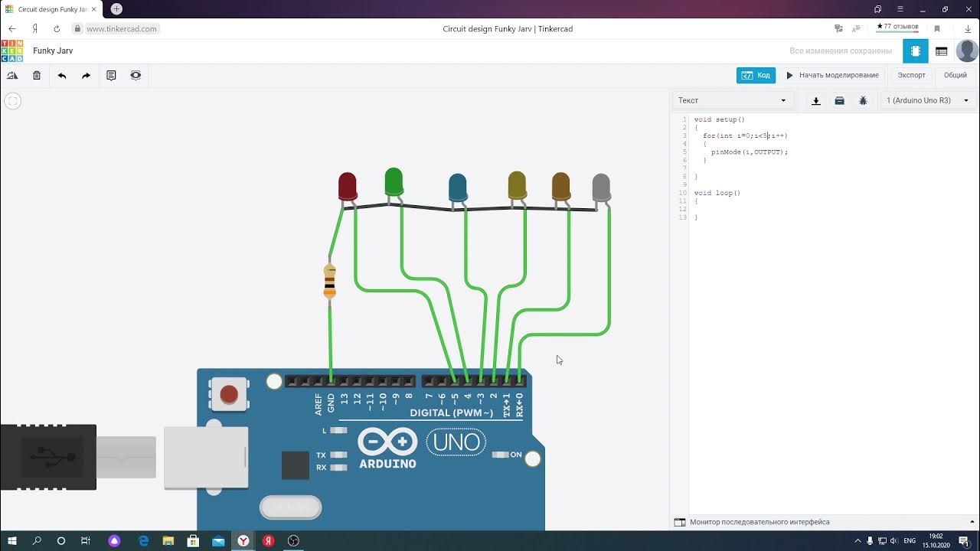Switch ENG input language
The width and height of the screenshot is (980, 551).
coord(910,540)
